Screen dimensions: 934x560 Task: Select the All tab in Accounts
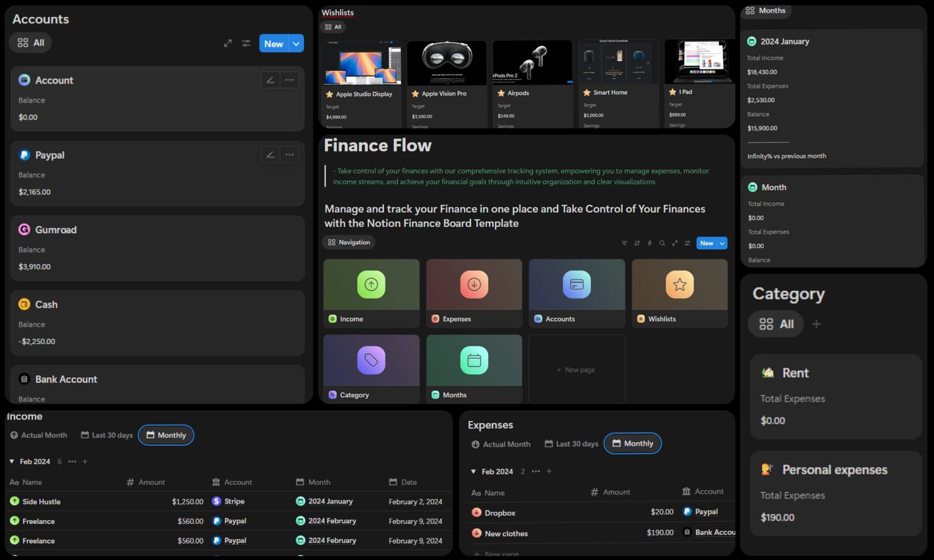point(30,43)
